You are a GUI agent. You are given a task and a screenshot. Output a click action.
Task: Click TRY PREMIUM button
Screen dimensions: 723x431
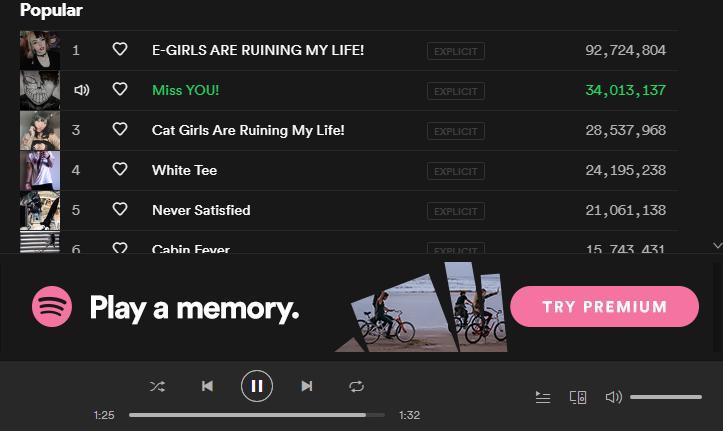click(x=604, y=307)
